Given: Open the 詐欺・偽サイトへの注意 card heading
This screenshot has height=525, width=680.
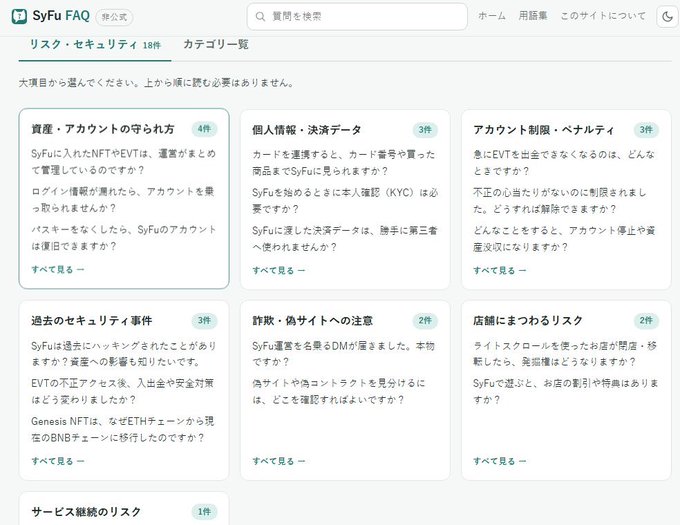Looking at the screenshot, I should click(312, 320).
